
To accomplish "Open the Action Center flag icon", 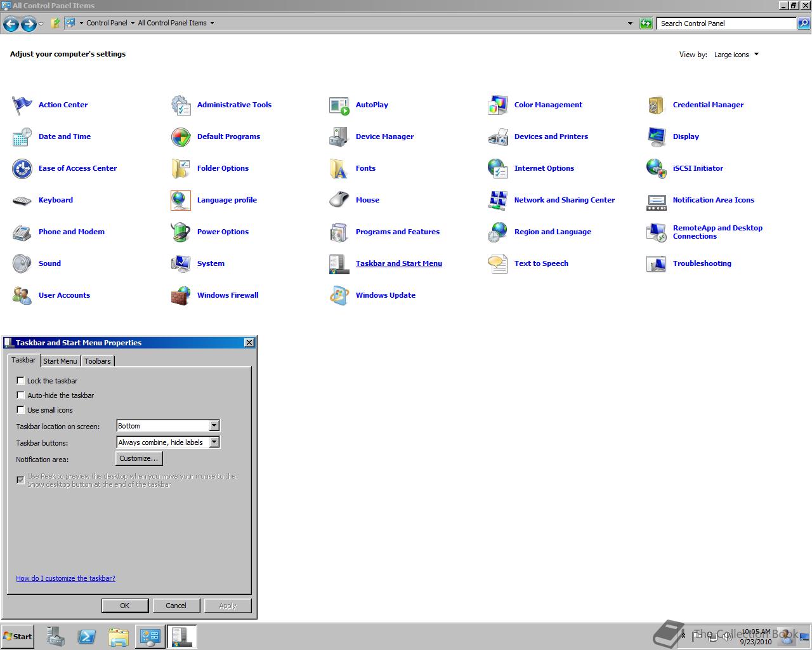I will point(22,105).
